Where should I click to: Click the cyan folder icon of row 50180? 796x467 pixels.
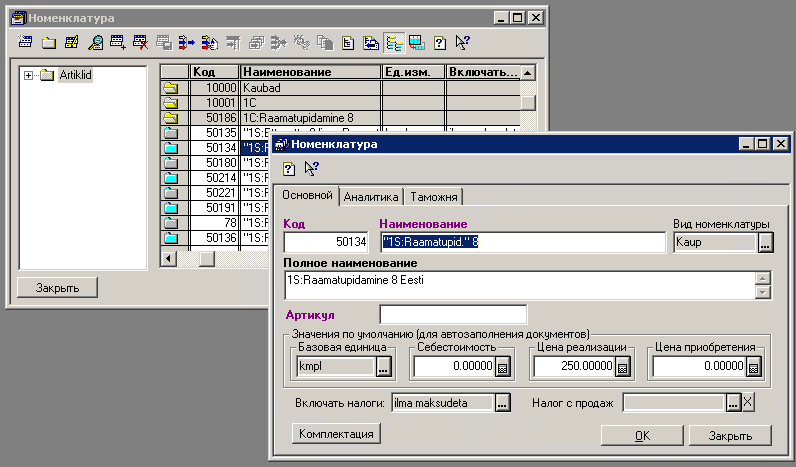171,163
